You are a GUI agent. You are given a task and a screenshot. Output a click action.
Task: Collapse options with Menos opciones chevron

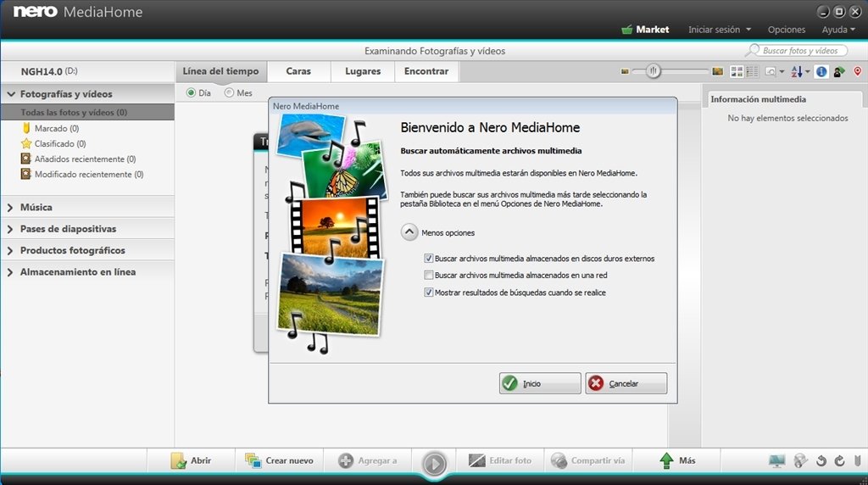click(409, 232)
